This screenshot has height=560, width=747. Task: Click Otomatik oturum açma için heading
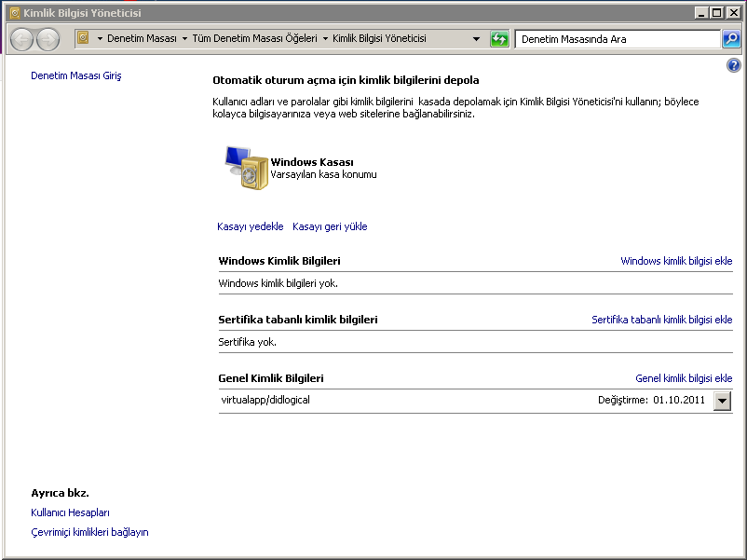coord(346,80)
